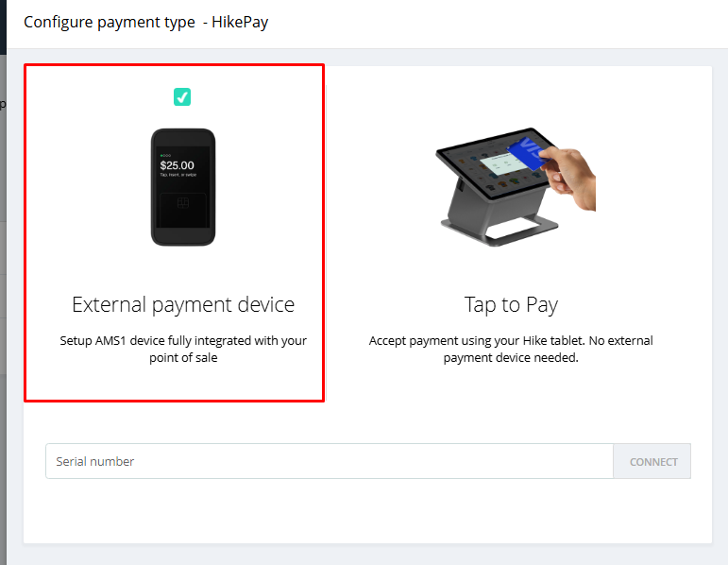Click the Tap to Pay tablet illustration
Viewport: 728px width, 565px height.
pyautogui.click(x=516, y=187)
